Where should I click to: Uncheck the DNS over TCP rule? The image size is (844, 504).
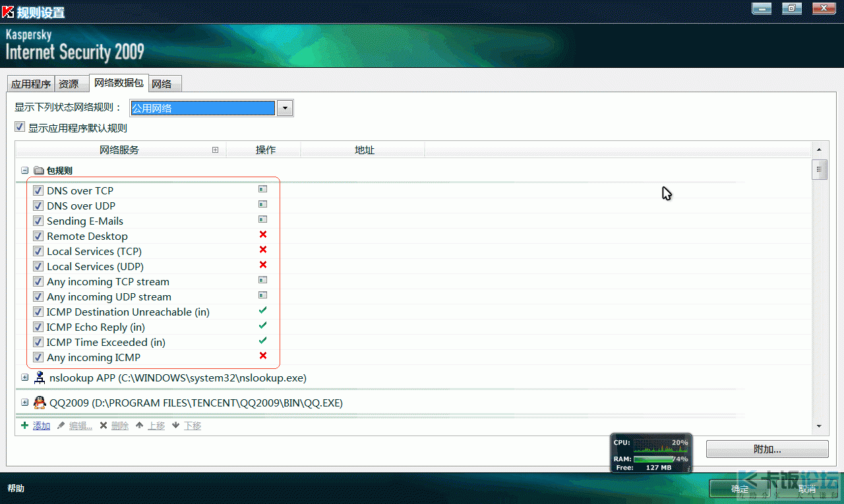pyautogui.click(x=38, y=190)
